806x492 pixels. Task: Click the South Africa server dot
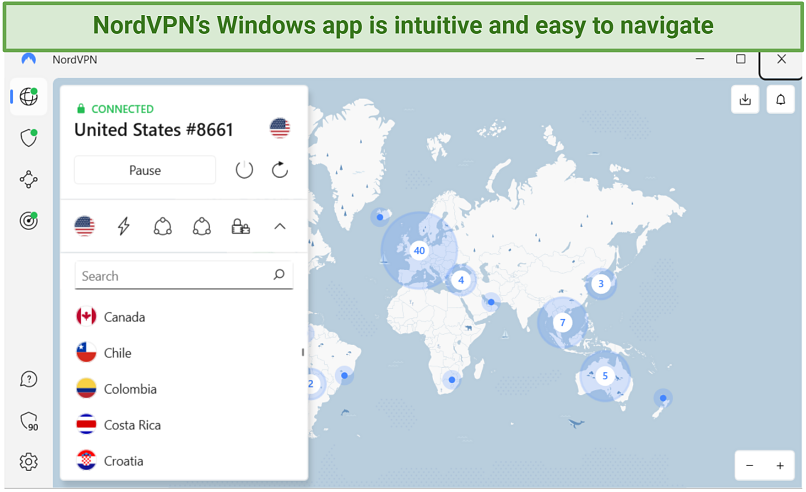(452, 380)
